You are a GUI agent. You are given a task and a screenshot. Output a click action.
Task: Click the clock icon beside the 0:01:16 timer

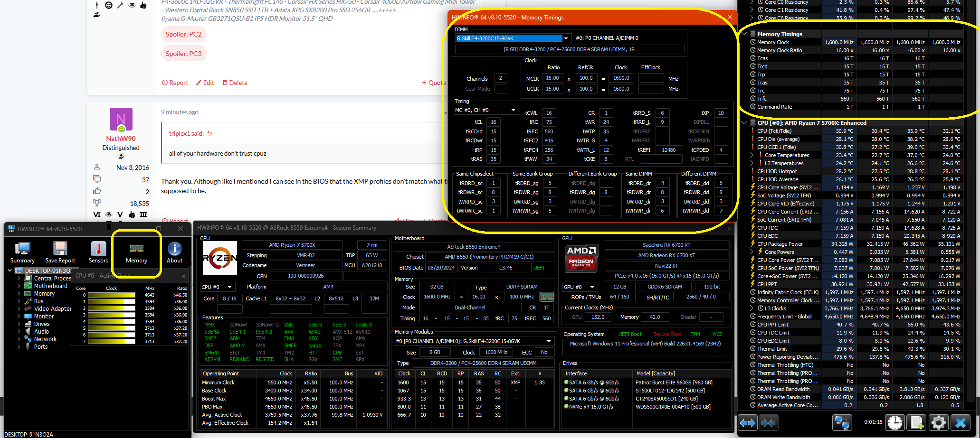click(x=895, y=422)
